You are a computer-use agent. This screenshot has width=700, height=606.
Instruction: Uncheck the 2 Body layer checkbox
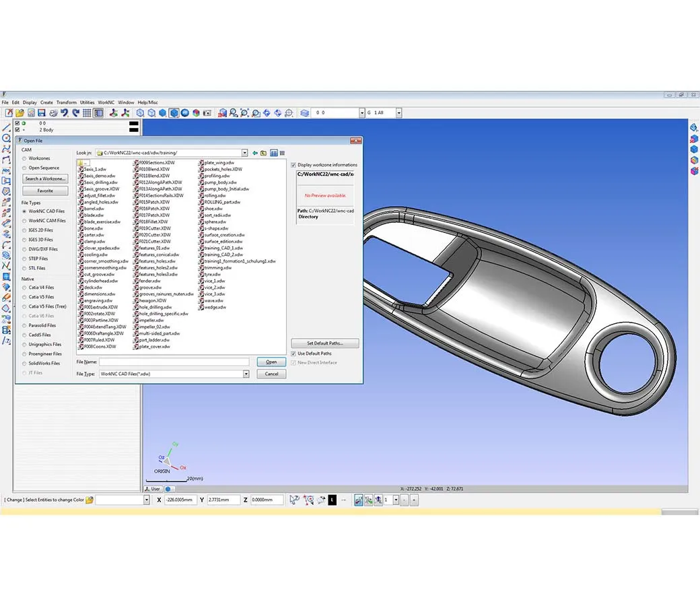[17, 130]
